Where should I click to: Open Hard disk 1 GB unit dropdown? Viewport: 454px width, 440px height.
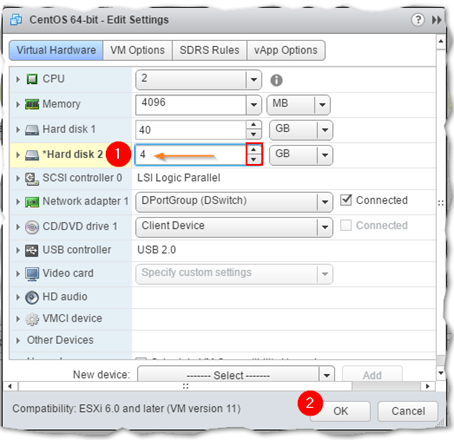tap(325, 130)
